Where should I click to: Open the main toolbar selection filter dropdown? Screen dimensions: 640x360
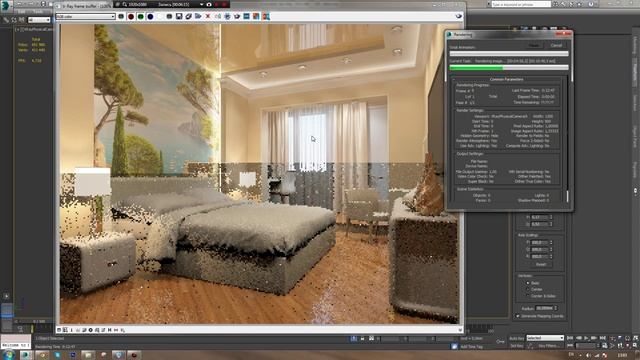coord(39,20)
